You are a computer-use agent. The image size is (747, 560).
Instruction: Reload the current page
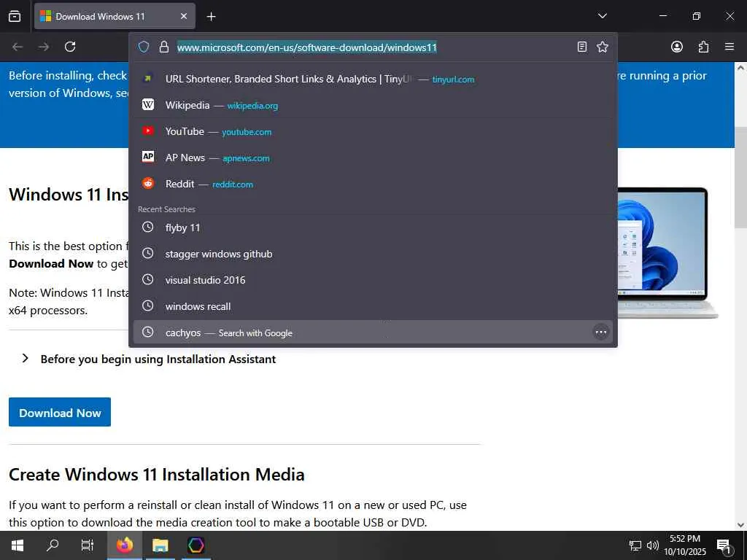(70, 47)
